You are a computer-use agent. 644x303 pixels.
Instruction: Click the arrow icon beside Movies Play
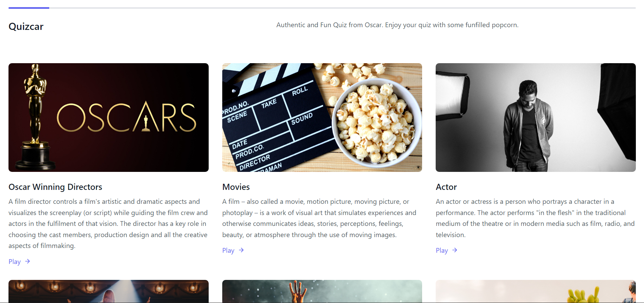point(241,250)
